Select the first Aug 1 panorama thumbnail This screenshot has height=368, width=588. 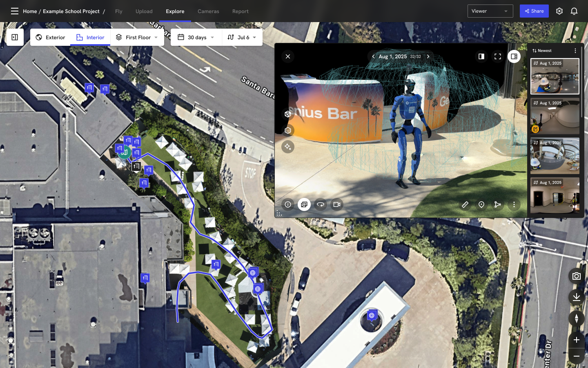[555, 76]
